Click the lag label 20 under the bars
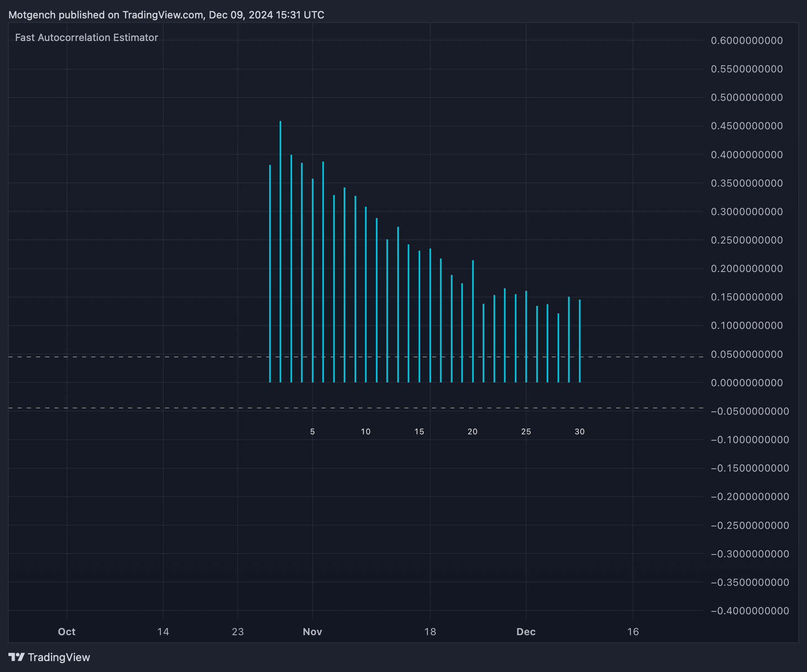The width and height of the screenshot is (807, 672). (x=473, y=432)
